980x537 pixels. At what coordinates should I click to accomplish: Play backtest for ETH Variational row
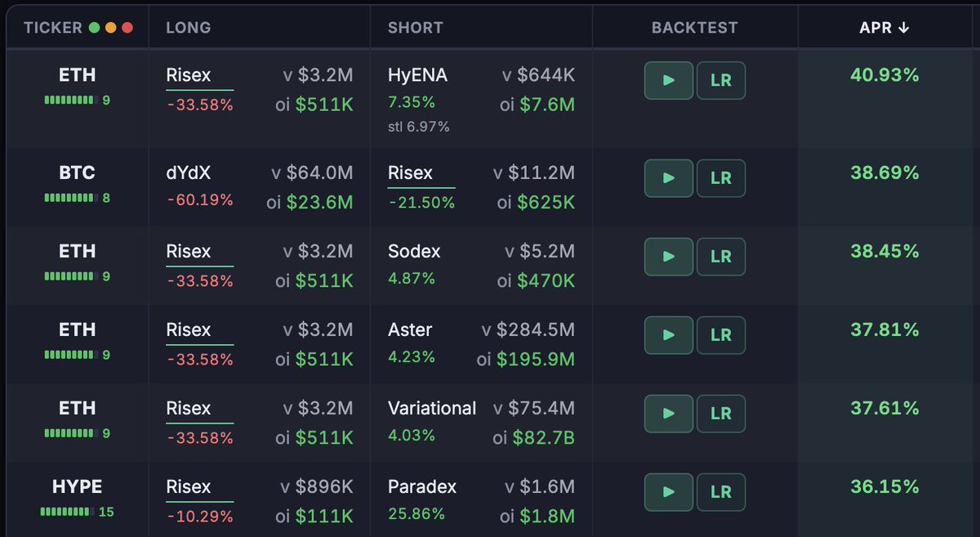tap(669, 414)
